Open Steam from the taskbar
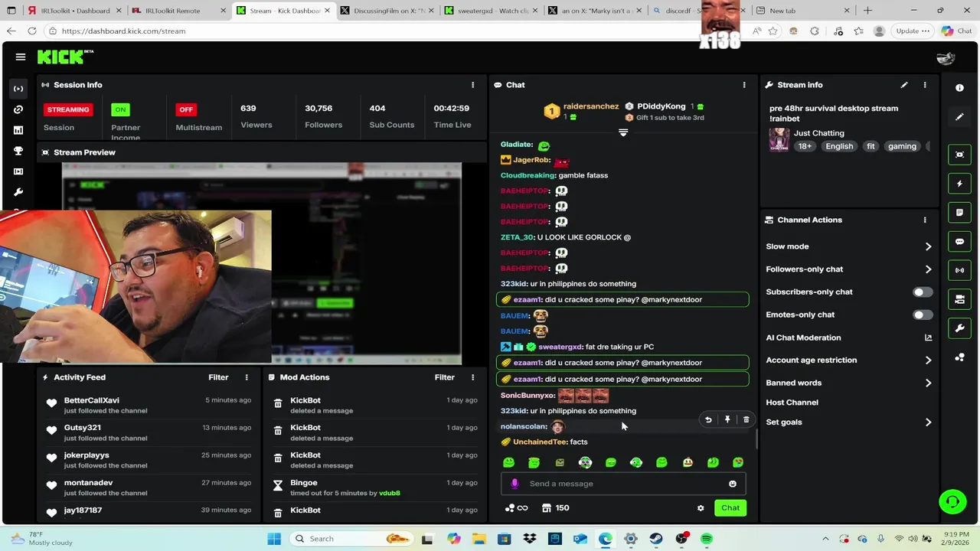 [x=656, y=539]
